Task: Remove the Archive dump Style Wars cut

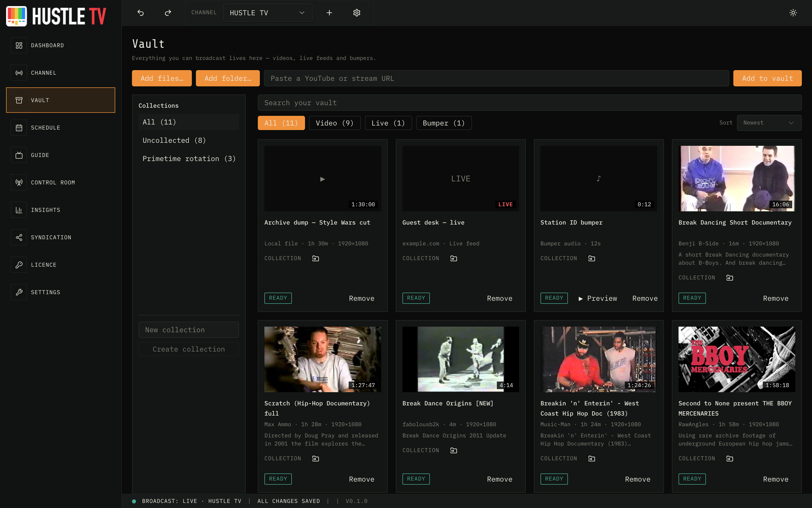Action: pyautogui.click(x=361, y=298)
